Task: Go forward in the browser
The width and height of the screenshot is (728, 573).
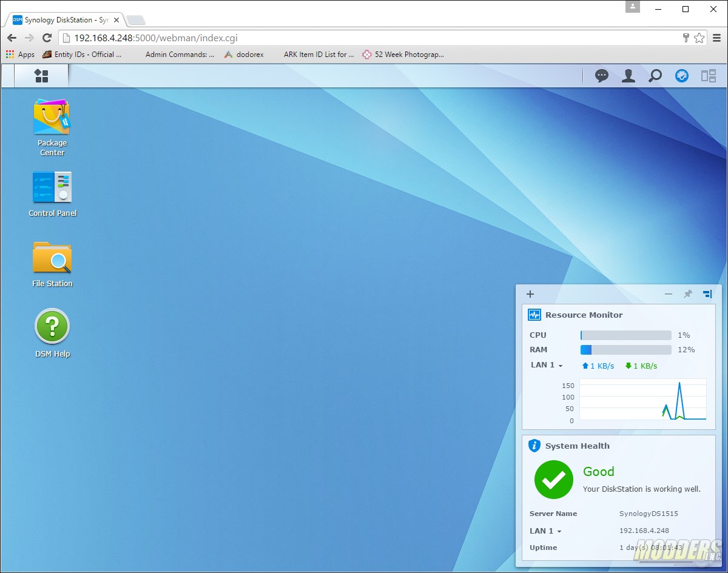Action: (29, 38)
